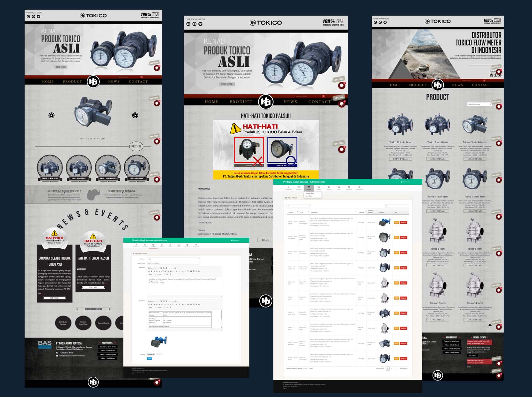
Task: Open the Facebook icon on the right page header
Action: pyautogui.click(x=380, y=22)
